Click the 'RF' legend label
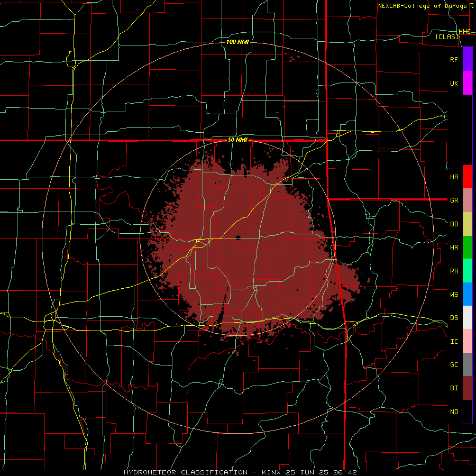The image size is (476, 476). 454,59
